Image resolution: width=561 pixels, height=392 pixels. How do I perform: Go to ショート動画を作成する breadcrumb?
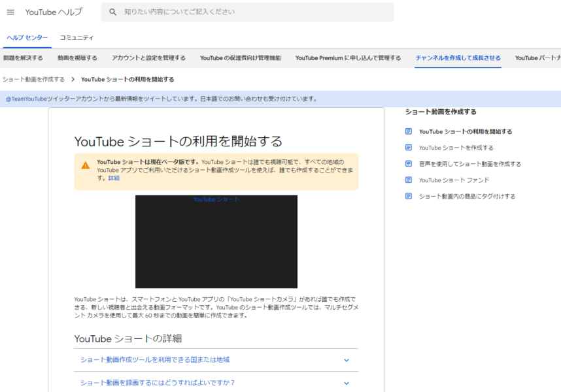tap(33, 79)
